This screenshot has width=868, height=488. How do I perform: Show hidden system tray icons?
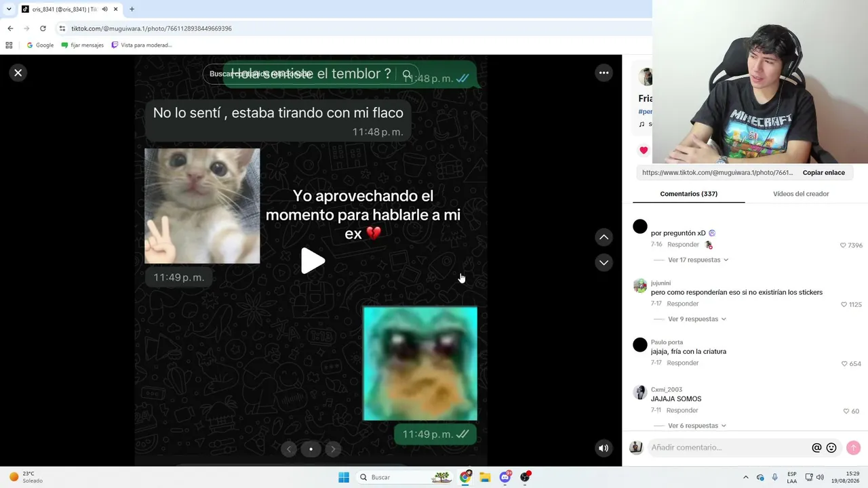[x=745, y=477]
